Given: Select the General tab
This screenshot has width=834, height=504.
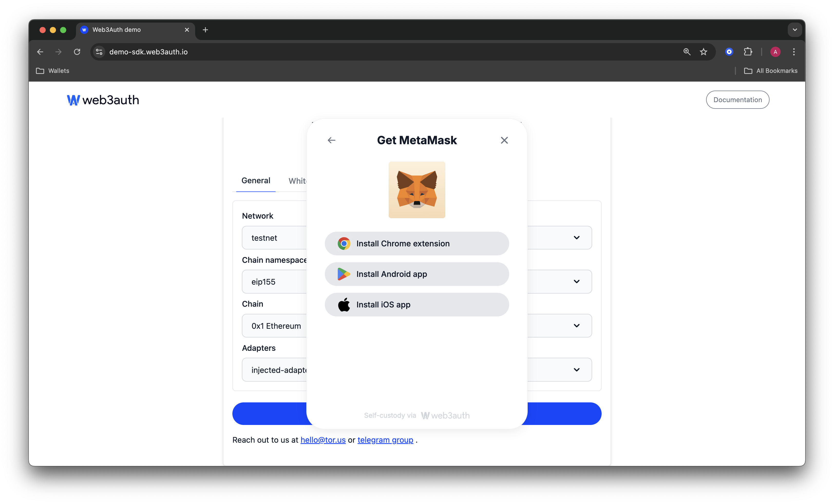Looking at the screenshot, I should click(x=255, y=181).
